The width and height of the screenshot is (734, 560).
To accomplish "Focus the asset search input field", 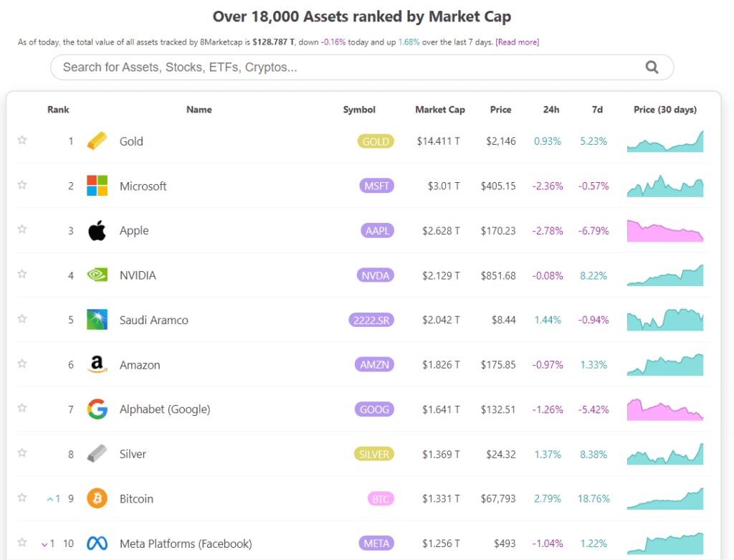I will (x=362, y=67).
